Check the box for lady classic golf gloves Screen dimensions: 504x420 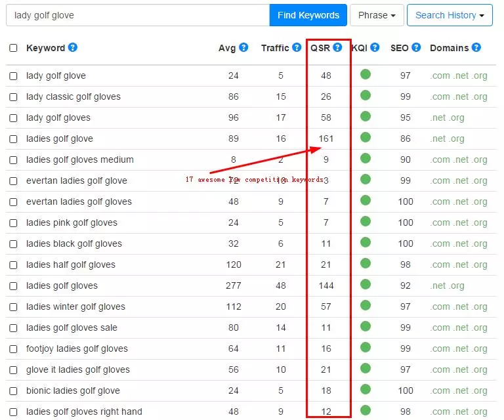coord(13,97)
